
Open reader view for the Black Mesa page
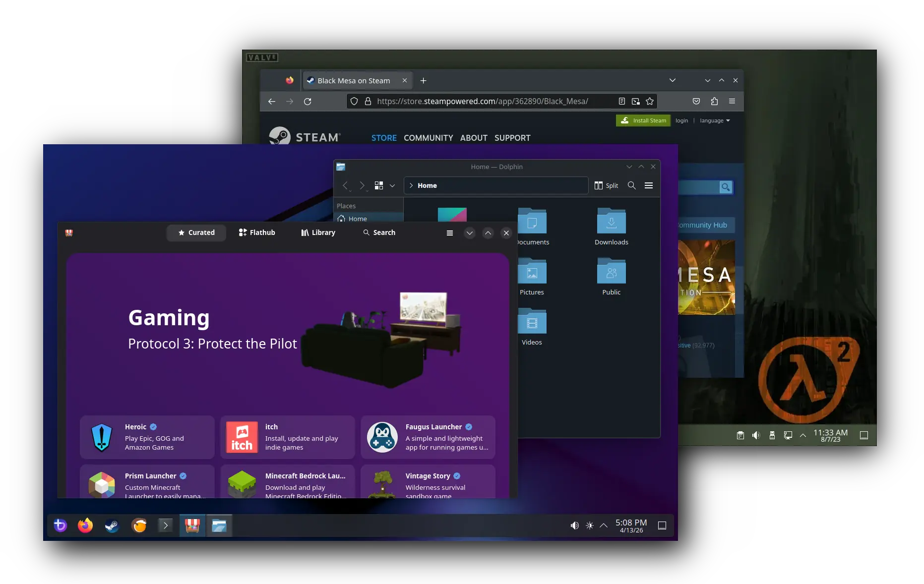[621, 101]
